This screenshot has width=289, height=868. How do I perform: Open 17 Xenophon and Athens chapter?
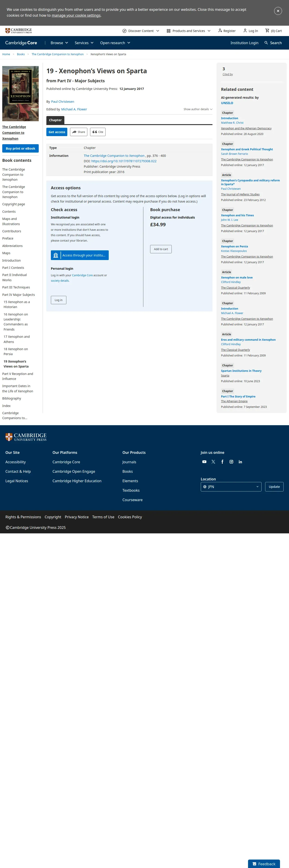17,339
